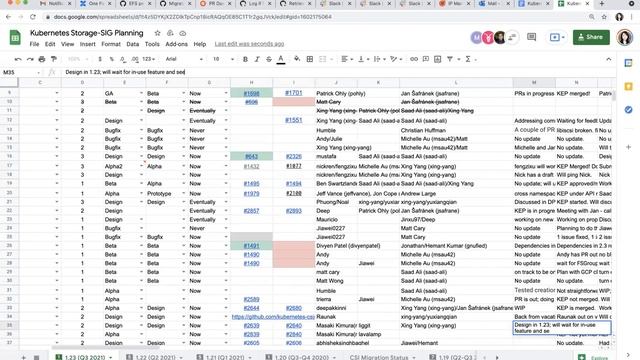Open present to meeting button
Screen dimensions: 640x360
(x=557, y=37)
